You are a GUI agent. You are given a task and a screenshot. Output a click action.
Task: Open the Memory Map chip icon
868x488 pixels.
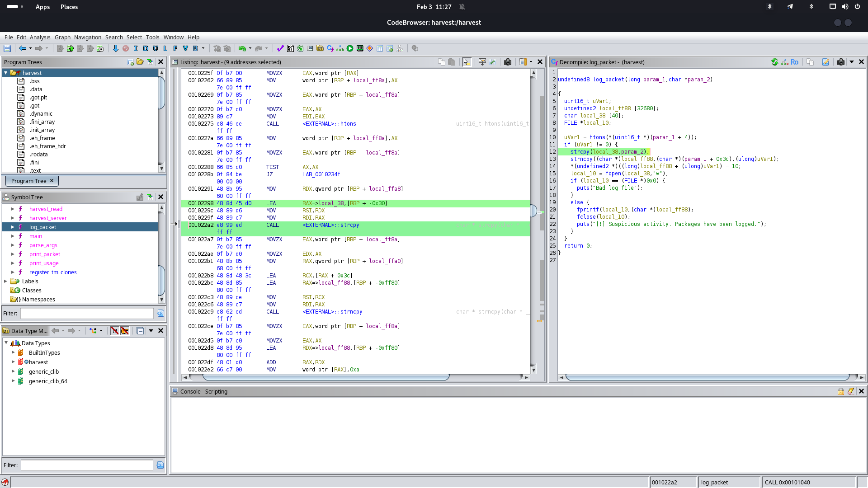tap(360, 48)
